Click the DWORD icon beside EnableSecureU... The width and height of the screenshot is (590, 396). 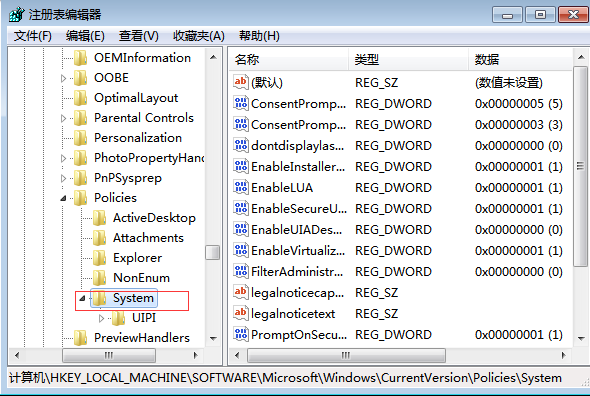[240, 208]
